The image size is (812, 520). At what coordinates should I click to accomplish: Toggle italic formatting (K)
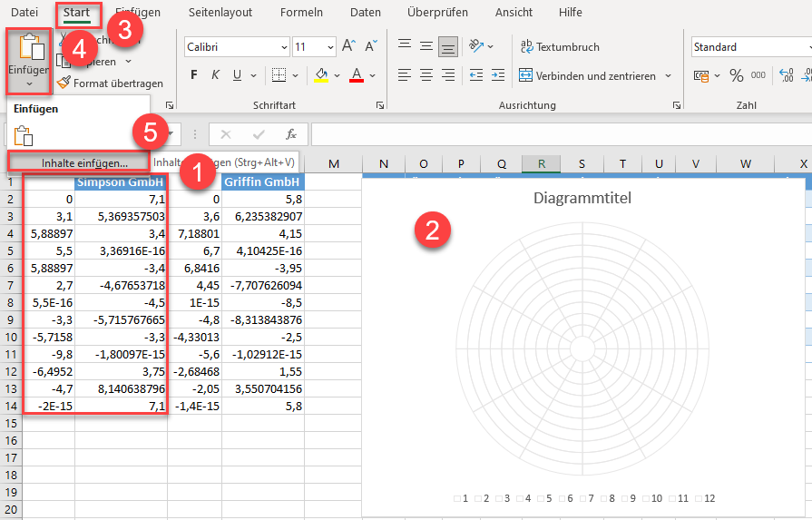click(215, 75)
